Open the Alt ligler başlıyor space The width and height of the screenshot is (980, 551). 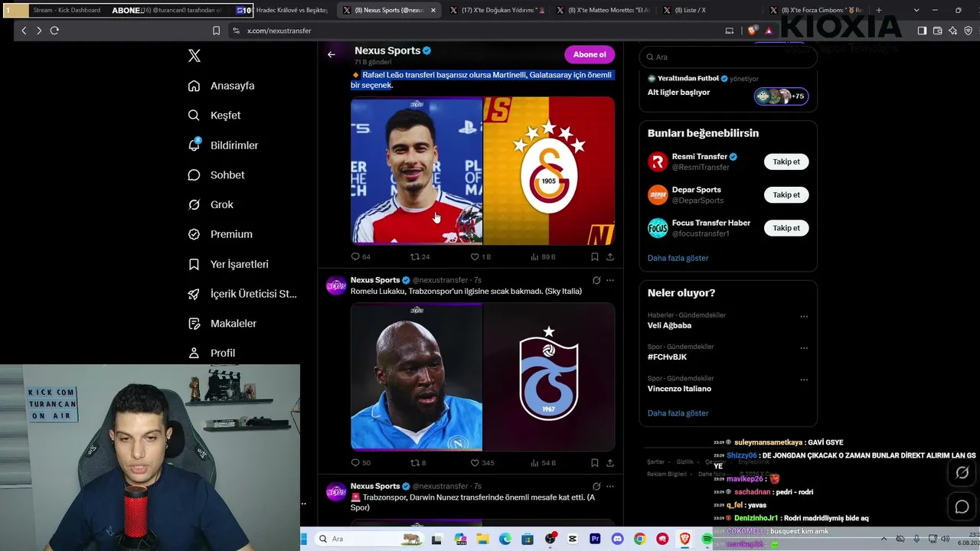click(728, 91)
